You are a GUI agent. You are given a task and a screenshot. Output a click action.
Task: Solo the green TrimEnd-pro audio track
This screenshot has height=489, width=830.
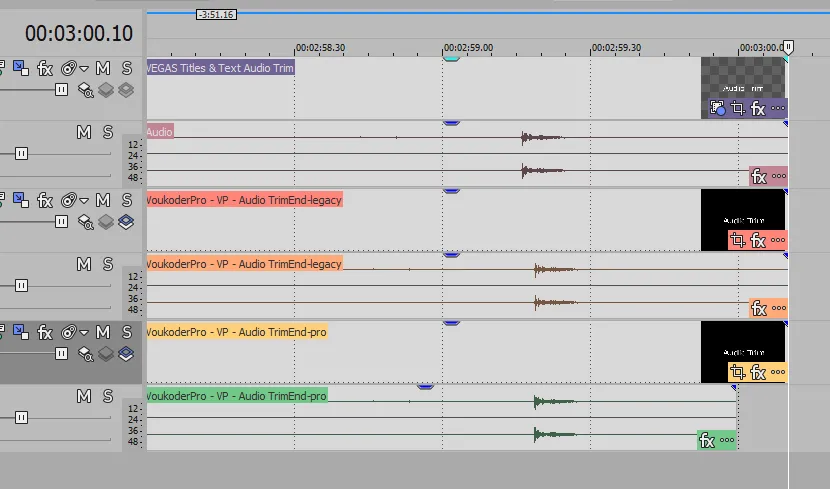pos(107,396)
